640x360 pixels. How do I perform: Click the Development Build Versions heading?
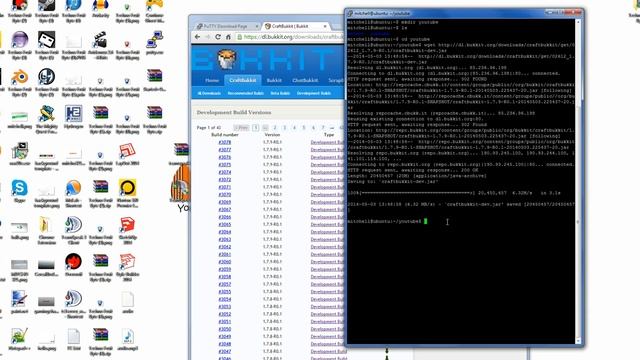click(x=234, y=112)
